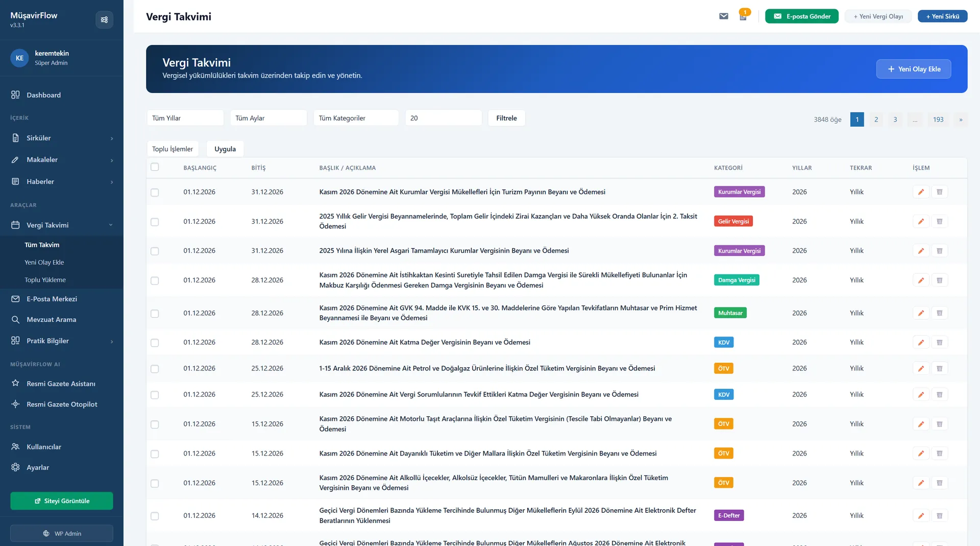Click the Filtrele button

tap(507, 118)
